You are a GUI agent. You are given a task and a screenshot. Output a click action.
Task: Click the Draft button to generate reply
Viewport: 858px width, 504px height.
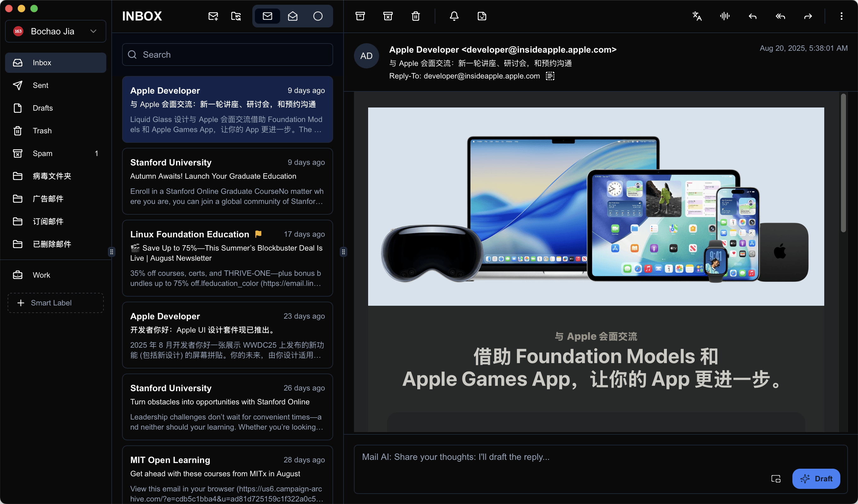pos(816,478)
